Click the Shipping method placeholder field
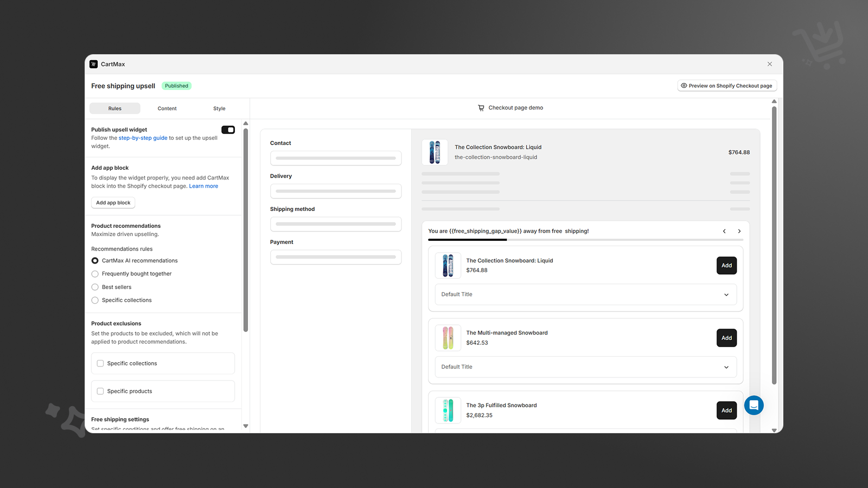This screenshot has height=488, width=868. (x=336, y=224)
